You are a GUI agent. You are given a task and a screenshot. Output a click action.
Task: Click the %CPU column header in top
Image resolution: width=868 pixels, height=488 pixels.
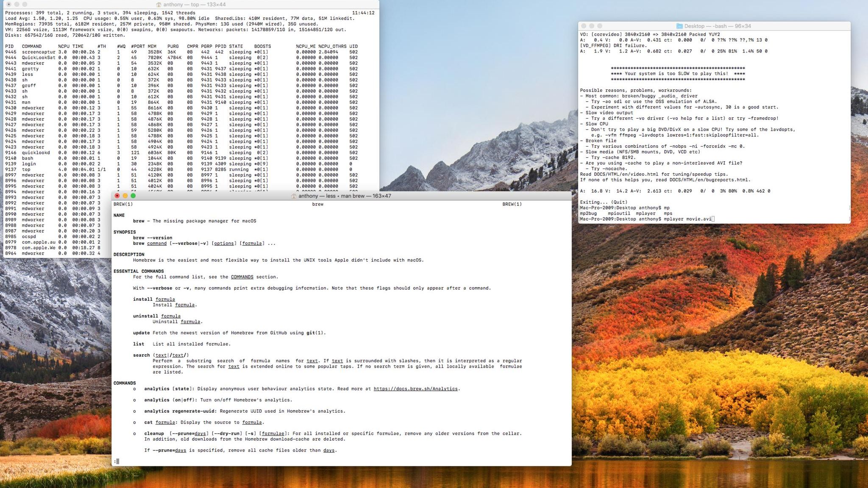(x=64, y=47)
